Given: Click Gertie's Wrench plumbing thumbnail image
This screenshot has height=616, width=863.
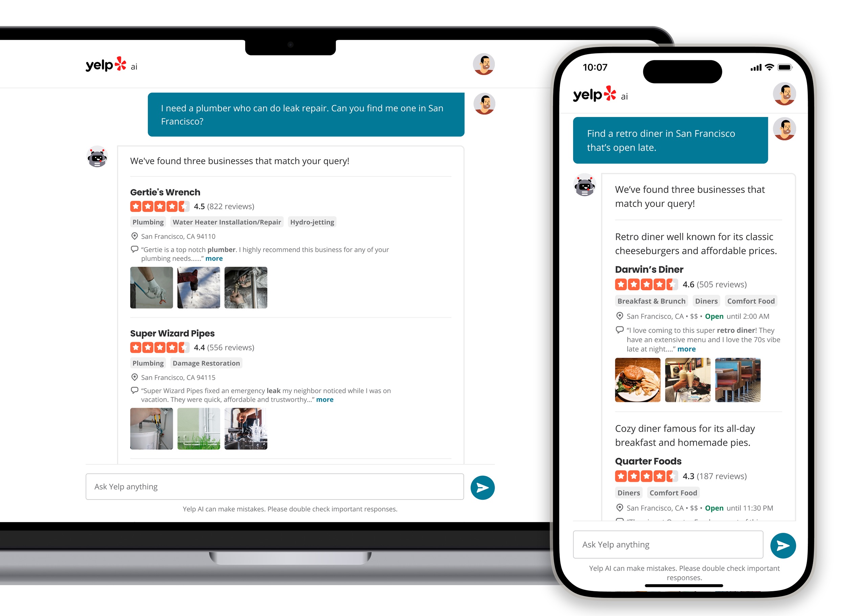Looking at the screenshot, I should pyautogui.click(x=153, y=287).
